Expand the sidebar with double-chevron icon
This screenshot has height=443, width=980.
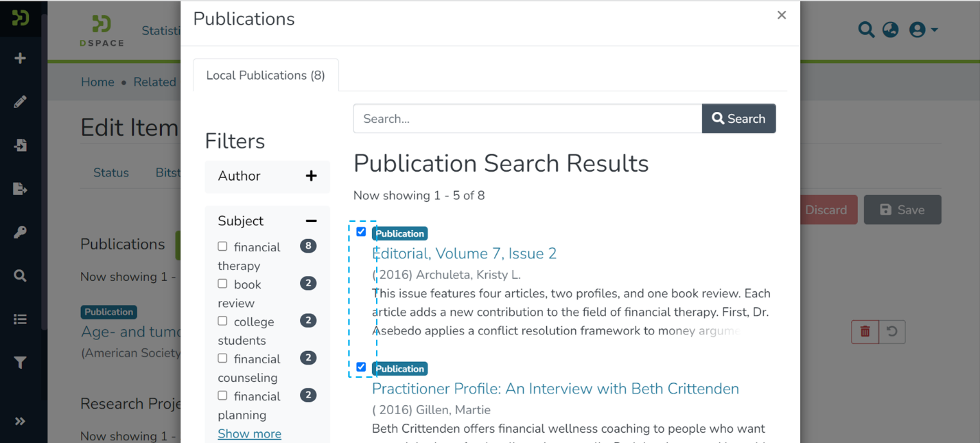[20, 421]
